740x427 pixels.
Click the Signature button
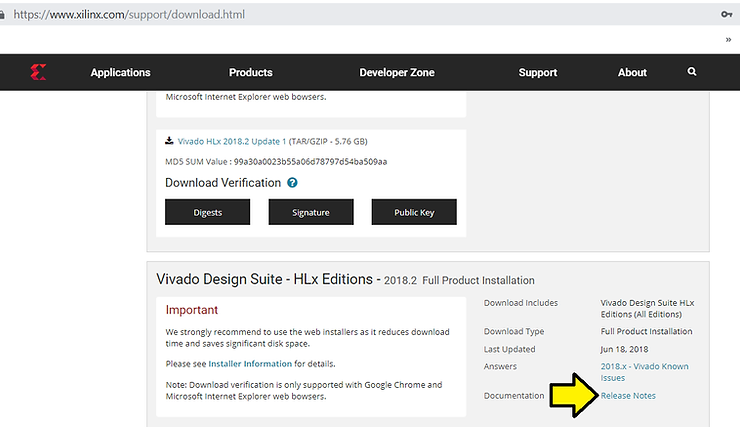coord(310,212)
